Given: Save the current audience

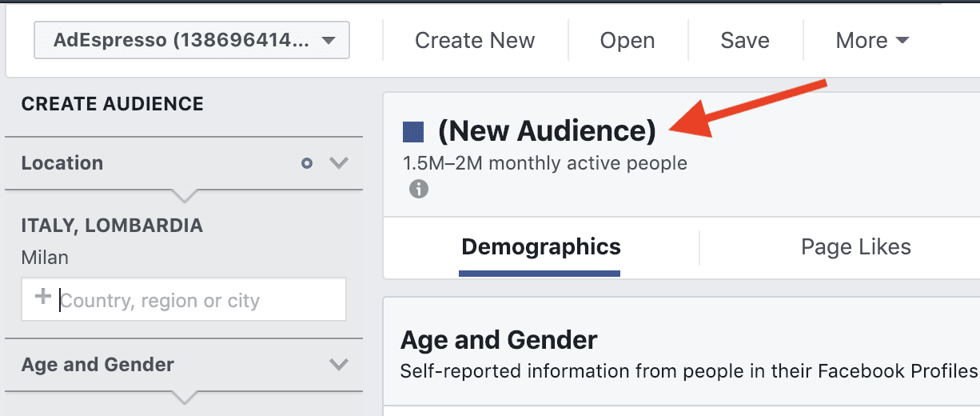Looking at the screenshot, I should tap(744, 40).
